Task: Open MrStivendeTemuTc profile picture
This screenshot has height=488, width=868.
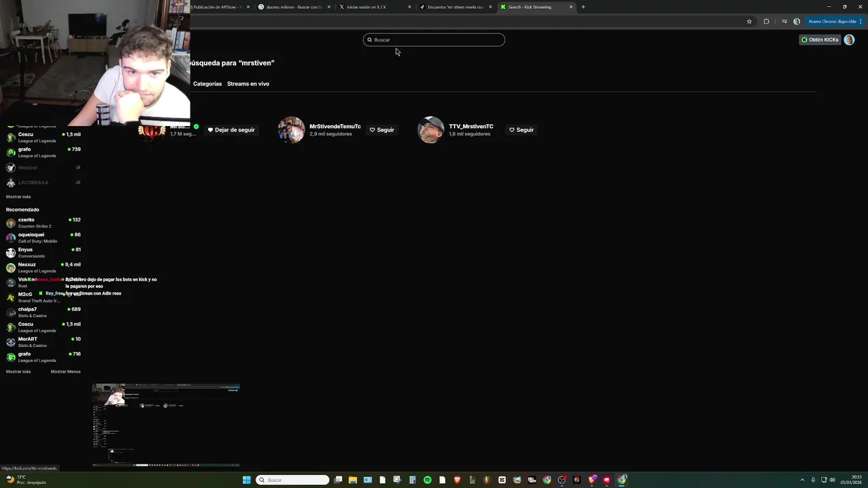Action: (x=292, y=129)
